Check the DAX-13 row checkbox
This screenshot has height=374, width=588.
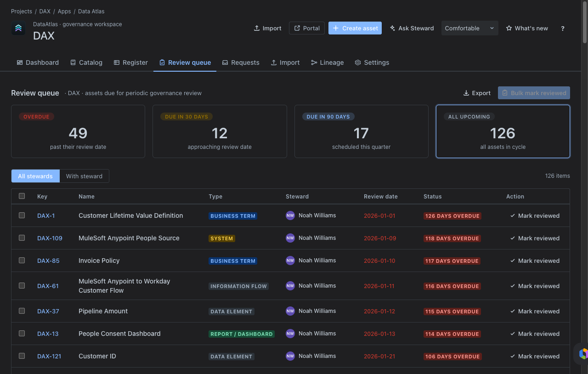(x=22, y=333)
